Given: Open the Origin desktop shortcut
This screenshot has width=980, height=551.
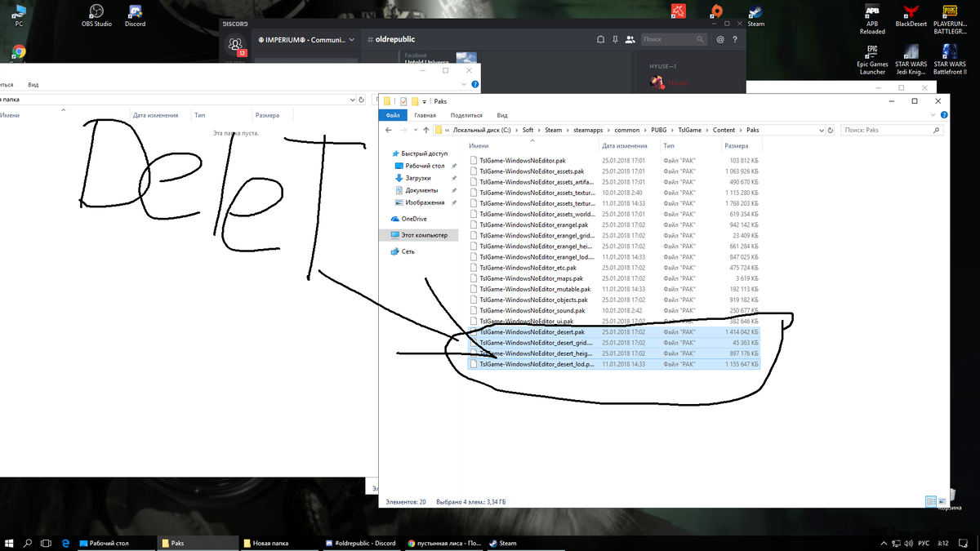Looking at the screenshot, I should pyautogui.click(x=716, y=11).
